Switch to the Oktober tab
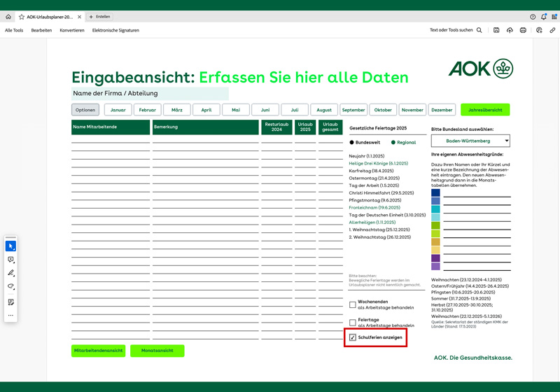The height and width of the screenshot is (392, 560). pos(383,110)
